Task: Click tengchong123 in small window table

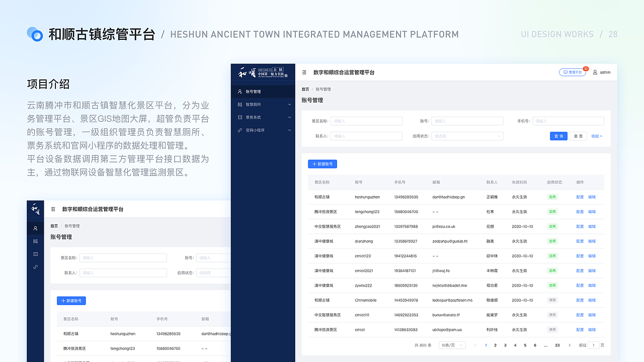Action: pos(123,348)
